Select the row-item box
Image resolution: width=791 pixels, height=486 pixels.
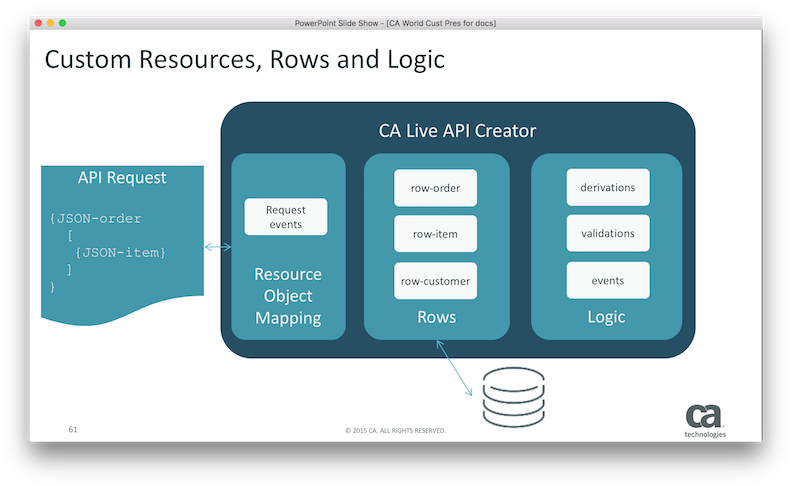tap(435, 234)
